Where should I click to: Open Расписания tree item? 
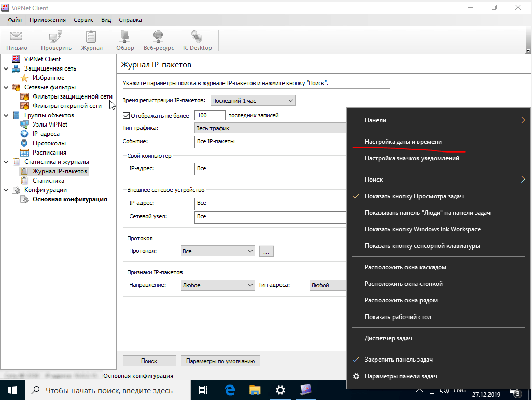pos(49,153)
